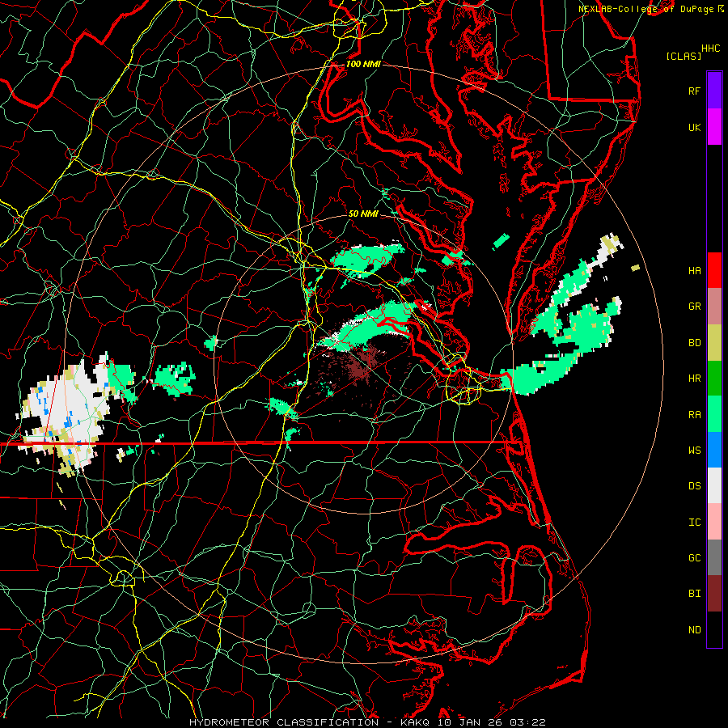Click the HYDROMETEOR CLASSIFICATION title text

pyautogui.click(x=284, y=722)
